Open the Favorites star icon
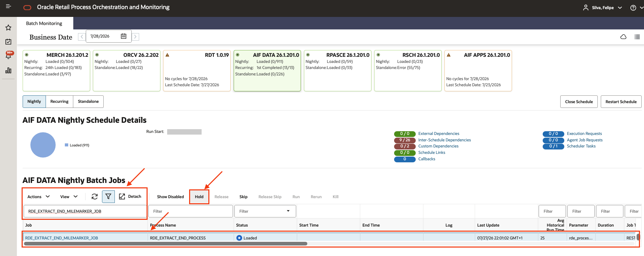 point(8,28)
